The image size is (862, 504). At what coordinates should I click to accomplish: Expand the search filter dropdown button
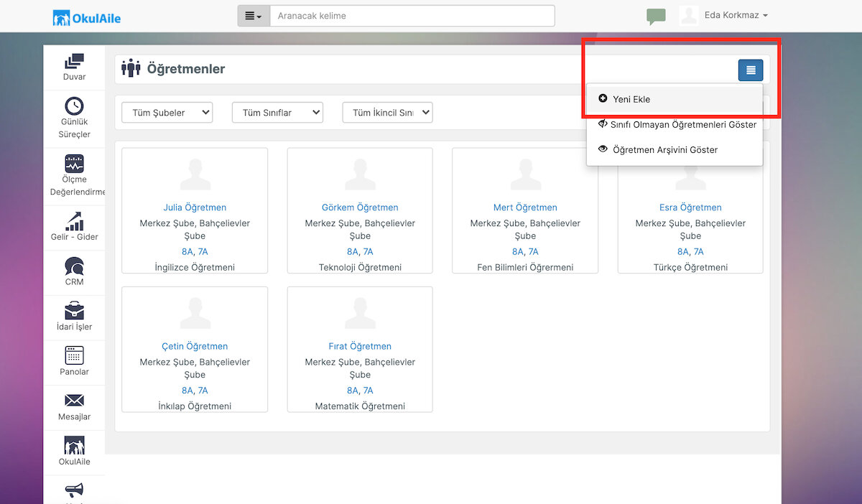tap(254, 16)
